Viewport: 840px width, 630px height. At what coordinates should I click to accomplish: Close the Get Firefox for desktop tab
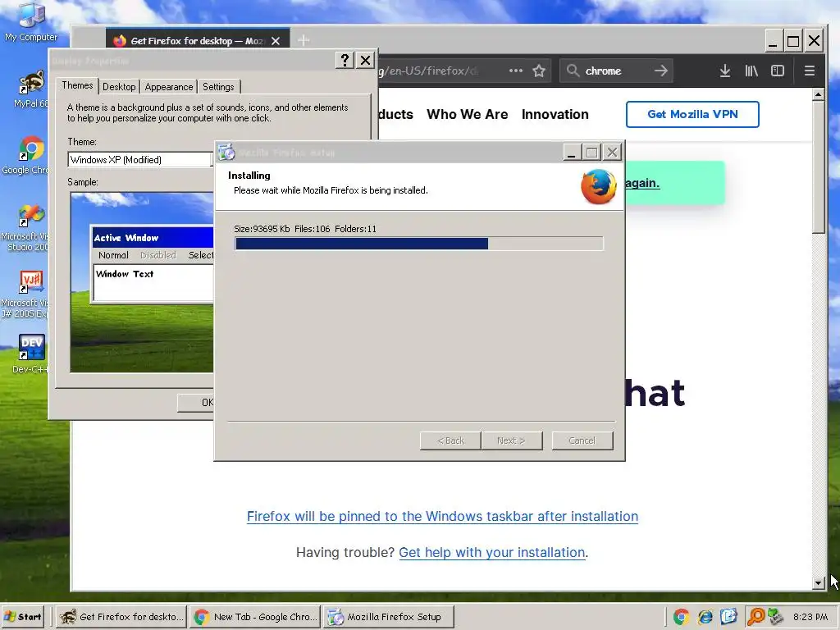point(276,41)
